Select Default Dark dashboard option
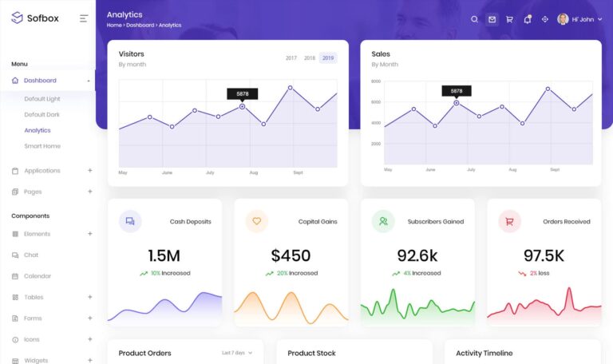 tap(42, 115)
